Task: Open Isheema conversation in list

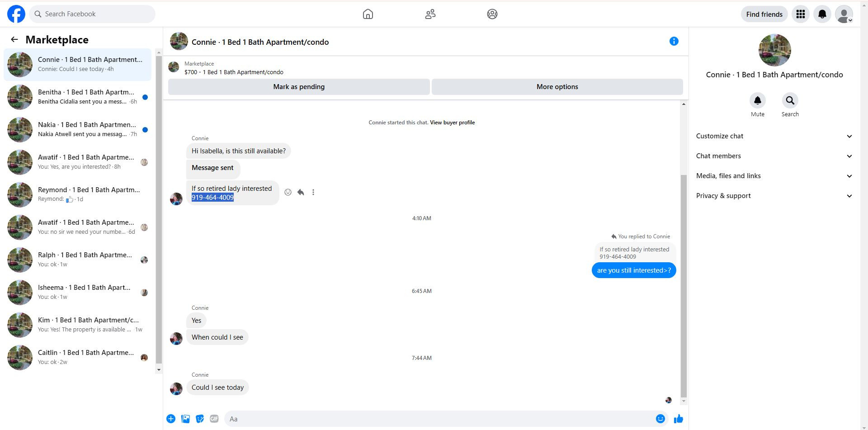Action: click(x=78, y=293)
